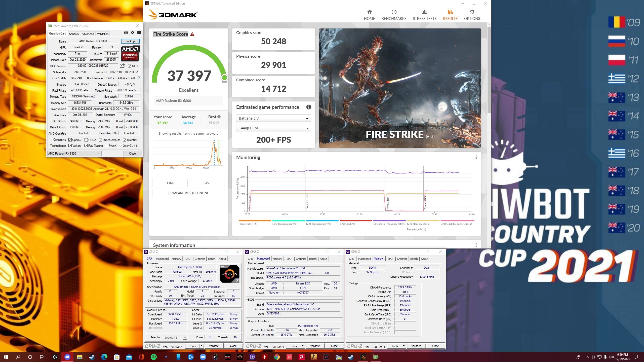Toggle the Vulkan checkbox in GPU-Z
This screenshot has height=362, width=644.
70,146
